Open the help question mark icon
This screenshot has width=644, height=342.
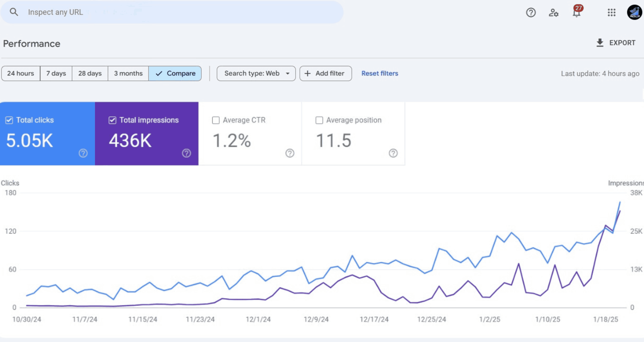coord(531,12)
